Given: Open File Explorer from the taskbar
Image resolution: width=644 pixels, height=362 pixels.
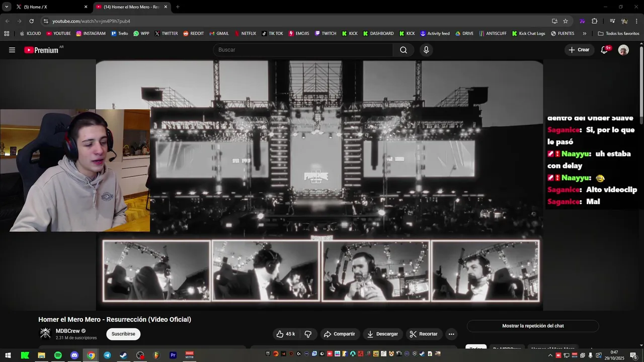Looking at the screenshot, I should coord(41,355).
